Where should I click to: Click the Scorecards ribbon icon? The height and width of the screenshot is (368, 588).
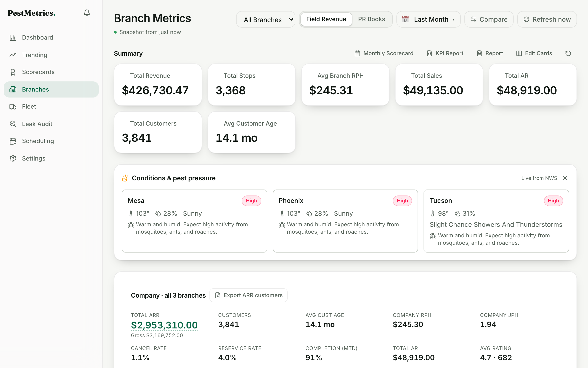(x=13, y=72)
